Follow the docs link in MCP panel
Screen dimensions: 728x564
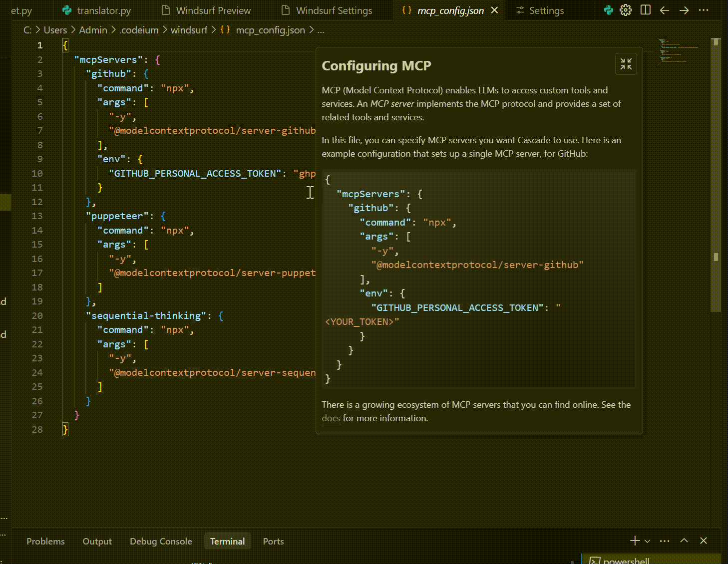click(331, 418)
